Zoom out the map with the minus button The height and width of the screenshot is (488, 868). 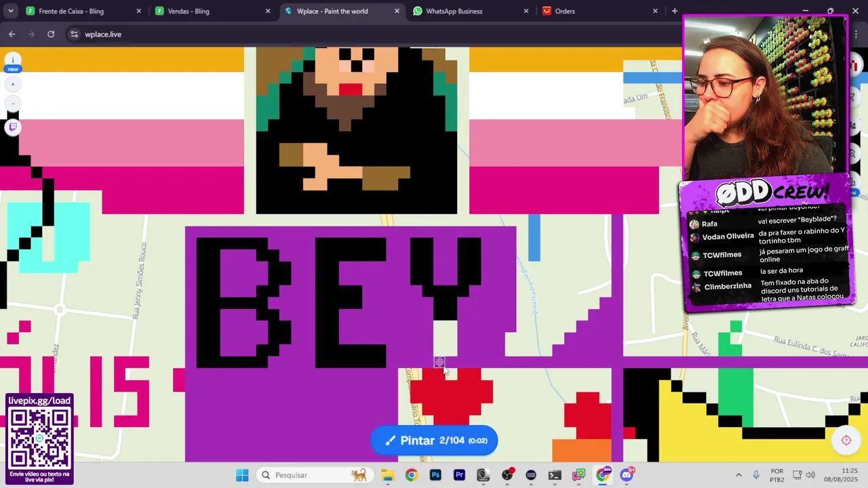tap(13, 104)
